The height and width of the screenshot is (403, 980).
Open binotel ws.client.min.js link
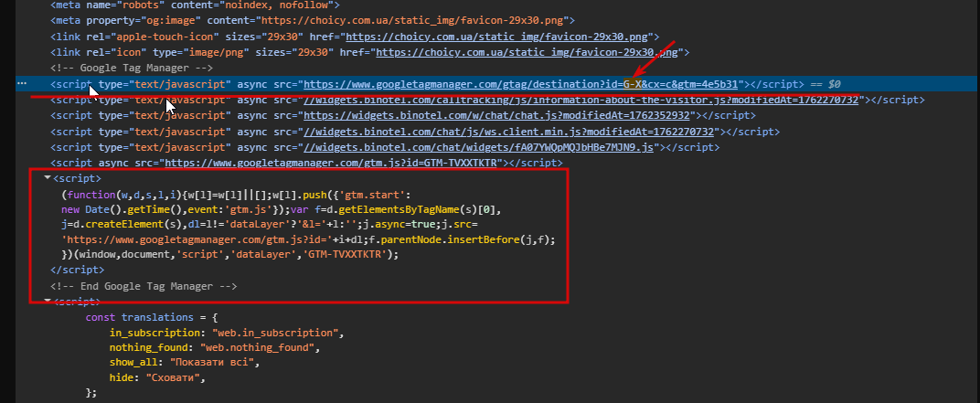[509, 132]
